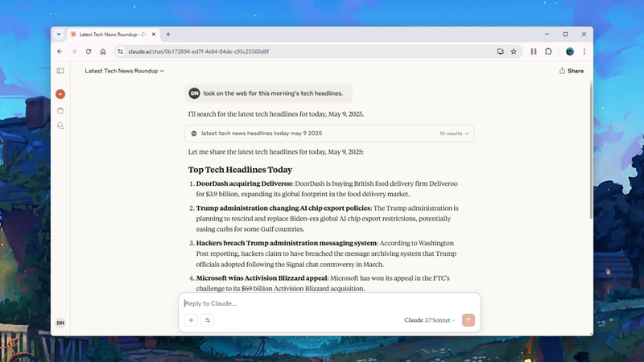
Task: Open Chrome three-dot menu
Action: click(584, 51)
